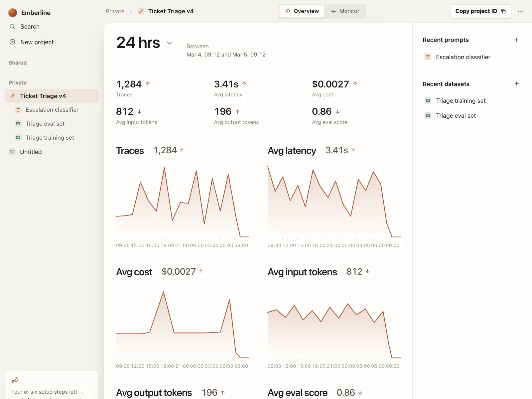Switch to the Monitor tab

pos(345,11)
